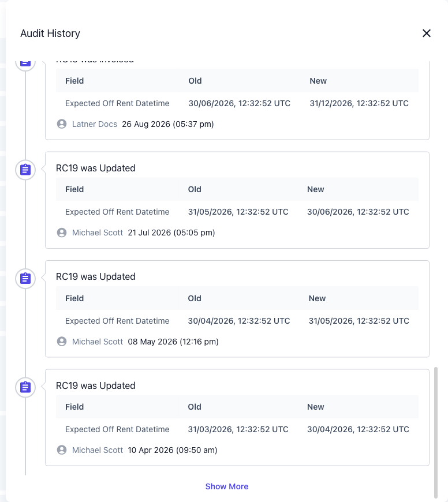Close the Audit History dialog
This screenshot has width=448, height=502.
pos(426,33)
